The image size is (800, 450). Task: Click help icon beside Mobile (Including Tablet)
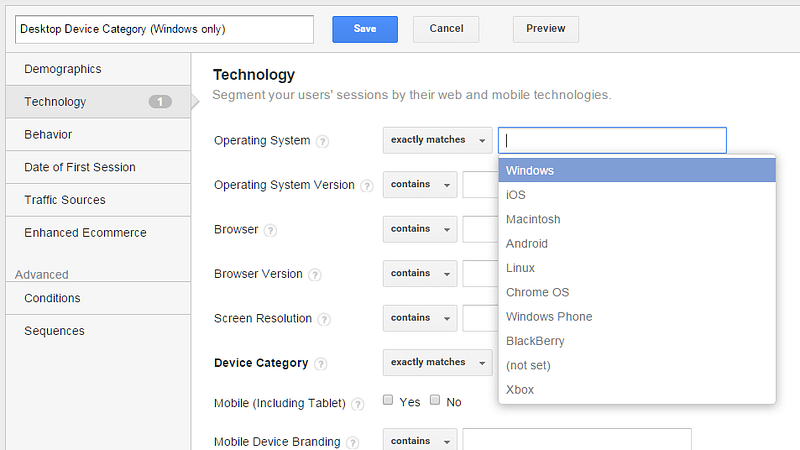(x=358, y=404)
